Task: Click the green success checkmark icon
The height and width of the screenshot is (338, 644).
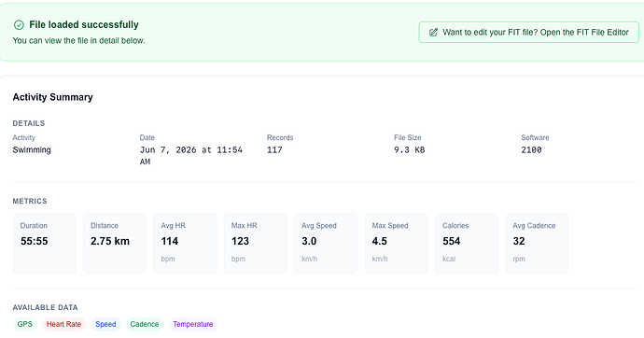Action: (19, 25)
